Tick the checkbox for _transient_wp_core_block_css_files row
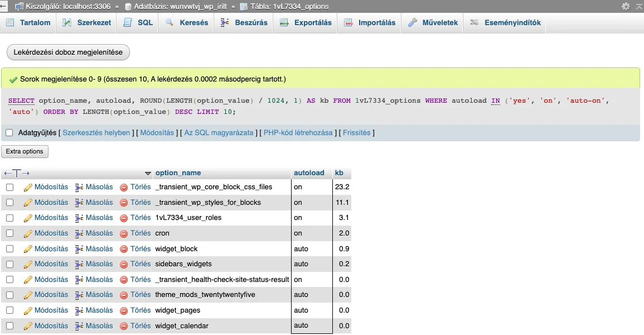The image size is (644, 335). 10,188
